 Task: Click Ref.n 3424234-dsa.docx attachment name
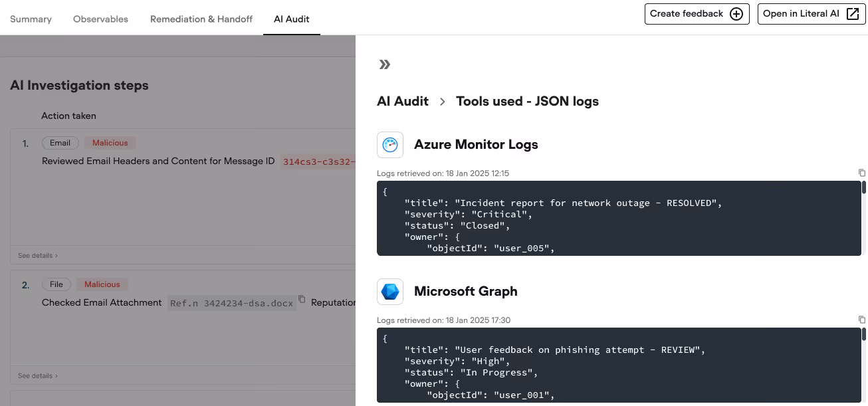point(231,303)
